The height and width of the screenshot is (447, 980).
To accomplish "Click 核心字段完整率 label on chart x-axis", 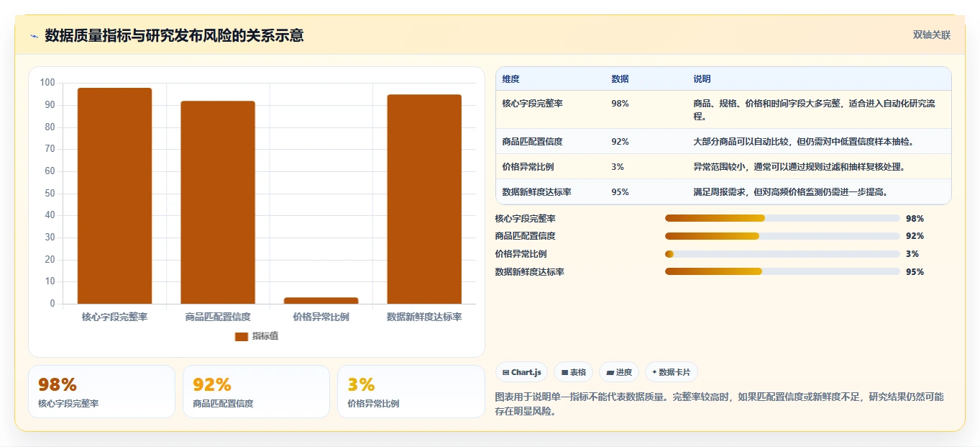I will [x=115, y=317].
